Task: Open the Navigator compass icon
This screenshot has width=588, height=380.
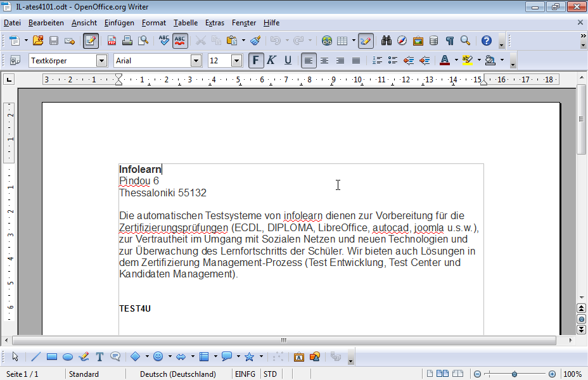Action: (402, 41)
